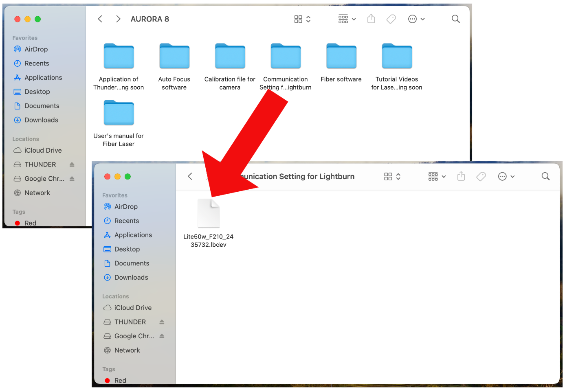This screenshot has width=565, height=392.
Task: Eject THUNDER drive in the Lightburn window sidebar
Action: click(x=162, y=322)
